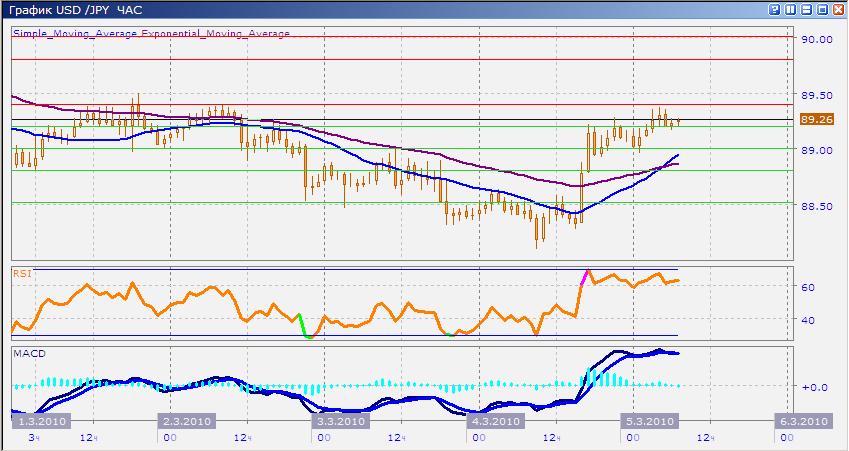Select the 1.3.2010 date marker
This screenshot has width=849, height=451.
point(40,421)
